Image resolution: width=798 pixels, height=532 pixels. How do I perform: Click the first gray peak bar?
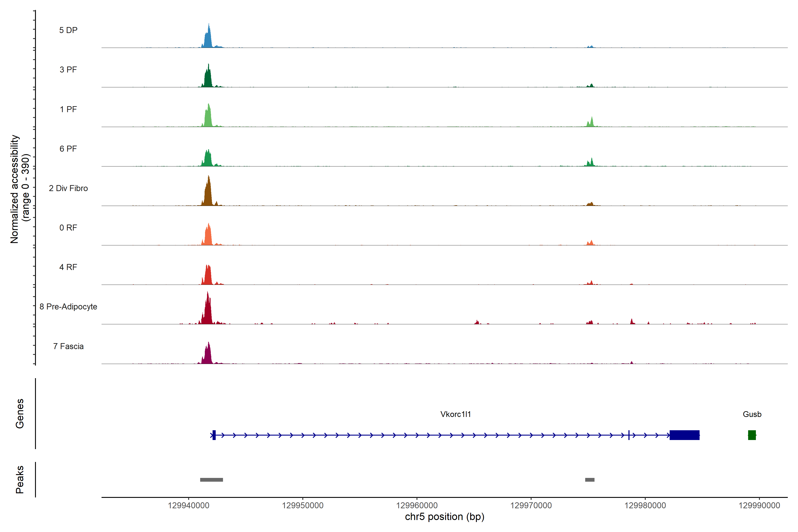(211, 480)
